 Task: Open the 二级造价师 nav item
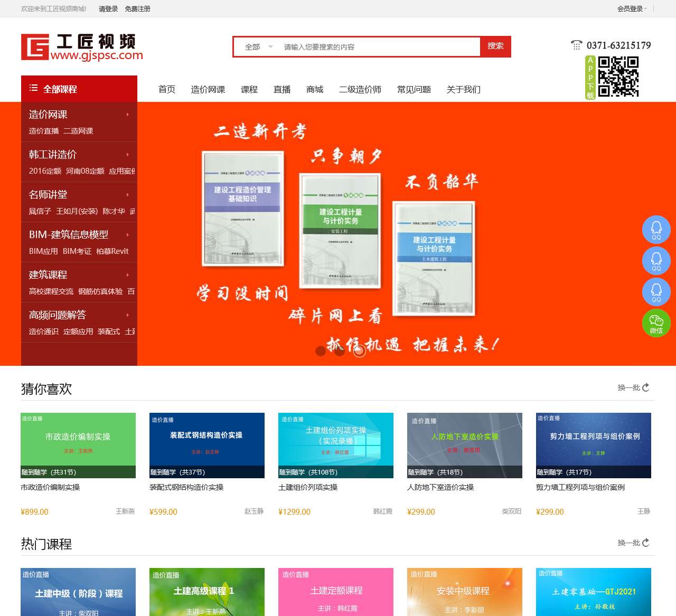(x=360, y=89)
